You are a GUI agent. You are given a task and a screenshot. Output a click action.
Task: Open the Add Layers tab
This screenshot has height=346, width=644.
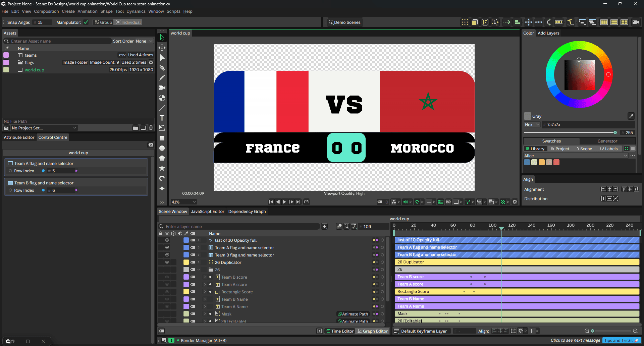pos(548,33)
